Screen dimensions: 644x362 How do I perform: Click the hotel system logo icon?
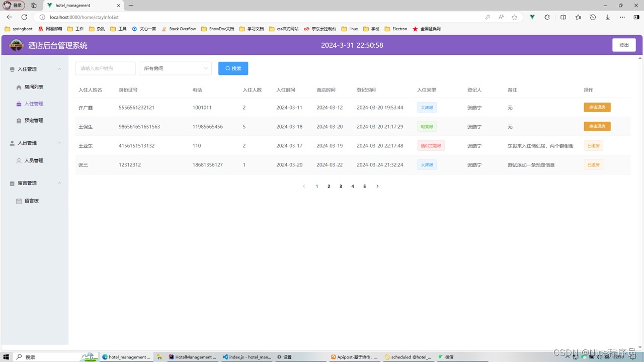click(x=17, y=45)
